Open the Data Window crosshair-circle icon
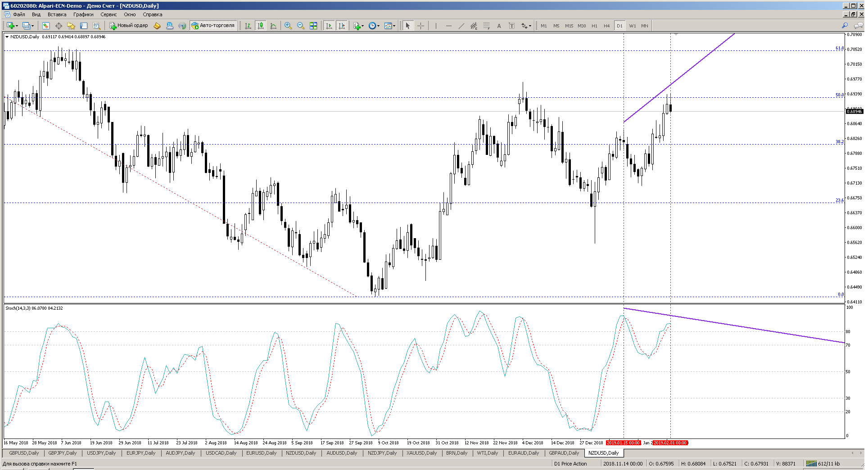The width and height of the screenshot is (868, 470). 59,26
